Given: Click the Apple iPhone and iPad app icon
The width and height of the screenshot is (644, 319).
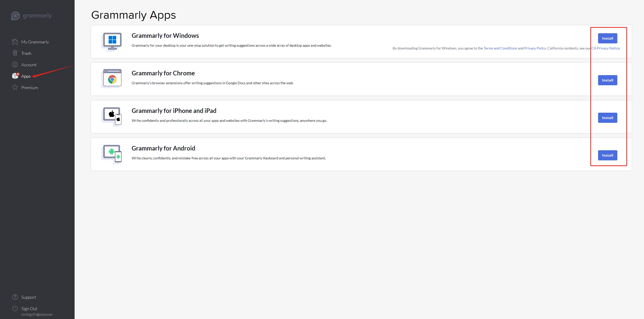Looking at the screenshot, I should (112, 116).
